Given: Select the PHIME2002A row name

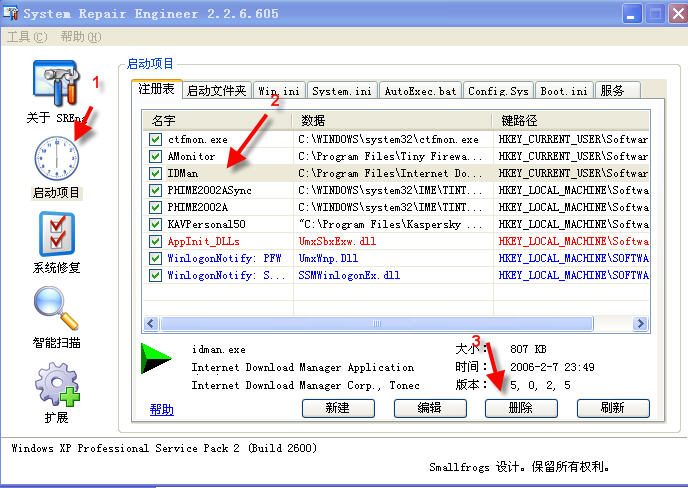Looking at the screenshot, I should coord(197,207).
